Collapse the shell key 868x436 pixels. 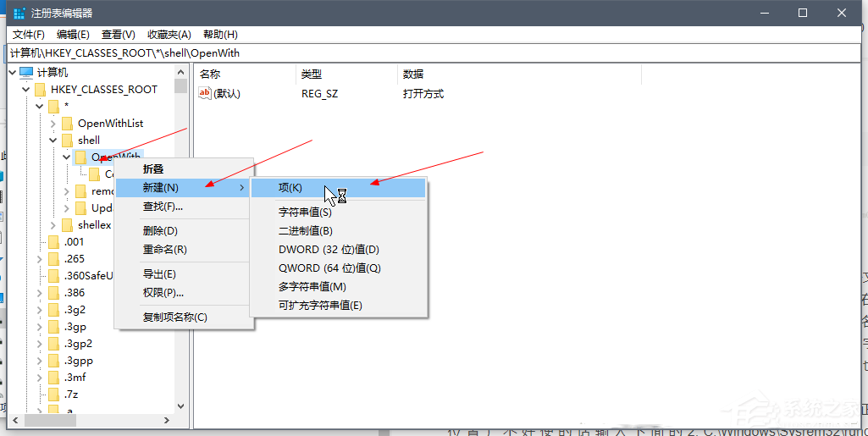tap(53, 140)
